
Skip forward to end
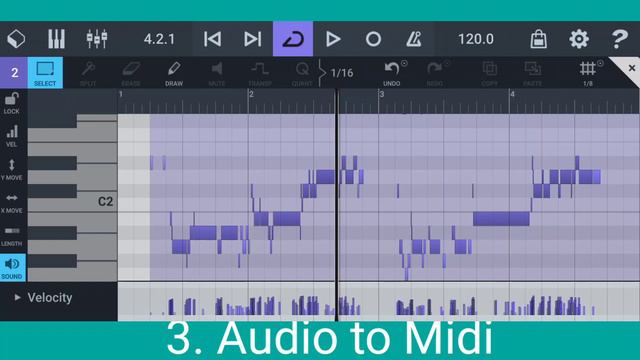253,39
